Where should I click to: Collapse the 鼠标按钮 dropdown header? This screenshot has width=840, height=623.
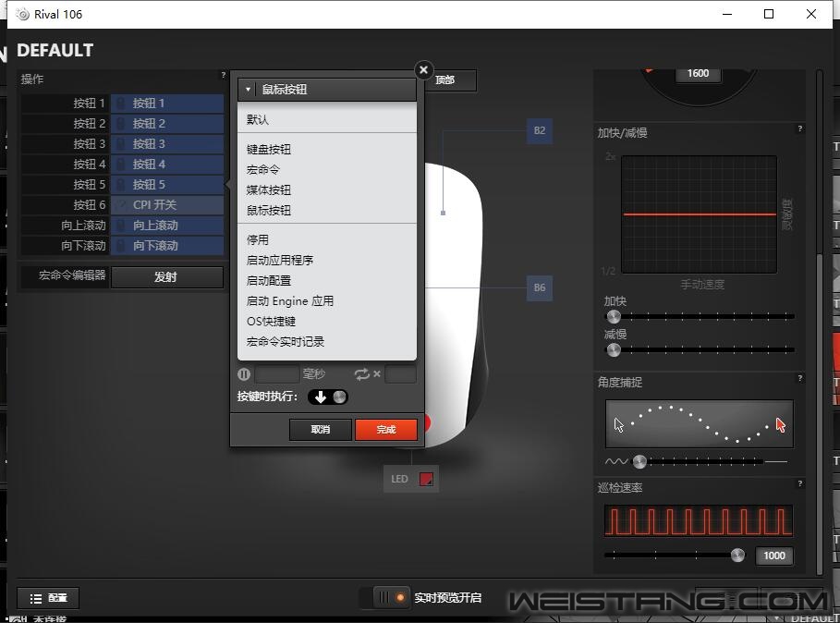[x=327, y=90]
